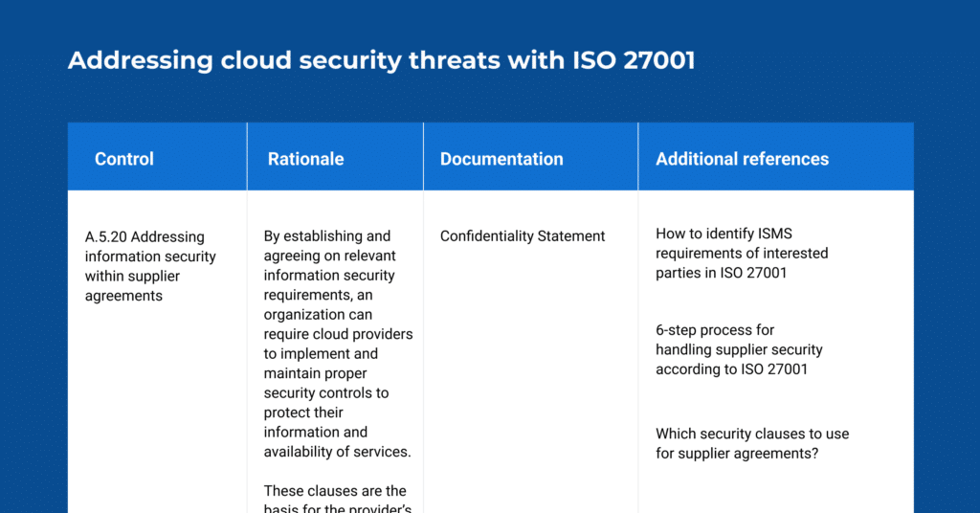Click the 'Additional references' column header
980x513 pixels.
[x=742, y=159]
